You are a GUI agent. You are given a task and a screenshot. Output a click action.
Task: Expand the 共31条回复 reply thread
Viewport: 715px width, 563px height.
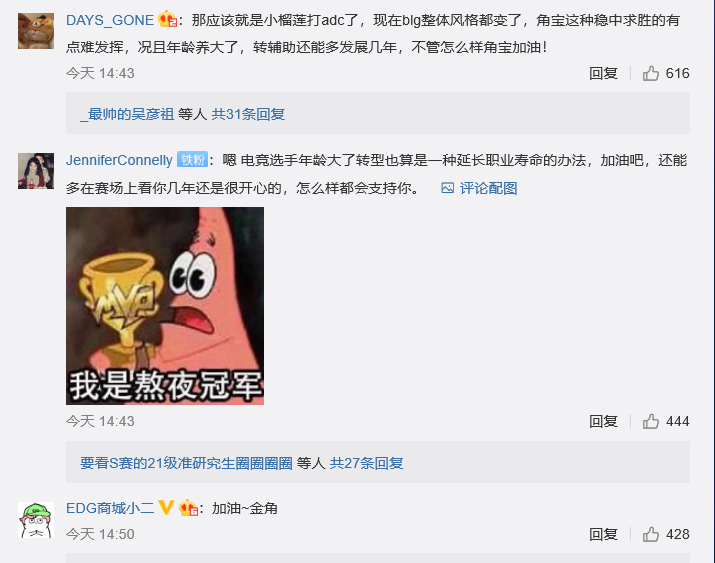[x=248, y=114]
